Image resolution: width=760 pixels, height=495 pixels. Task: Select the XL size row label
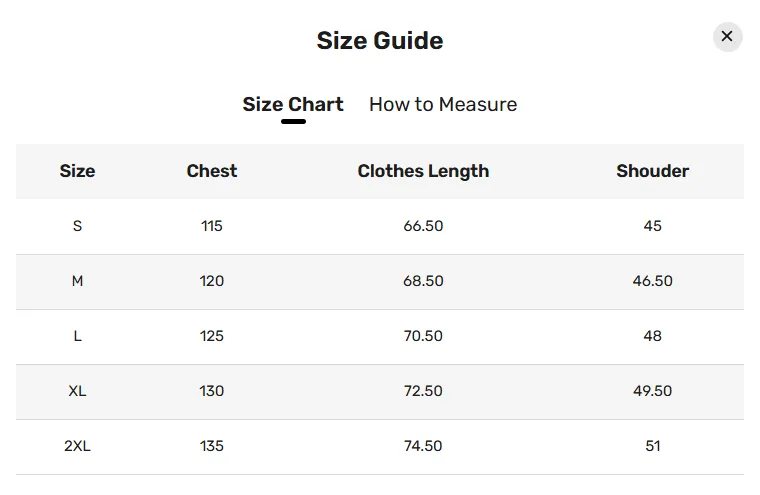77,391
